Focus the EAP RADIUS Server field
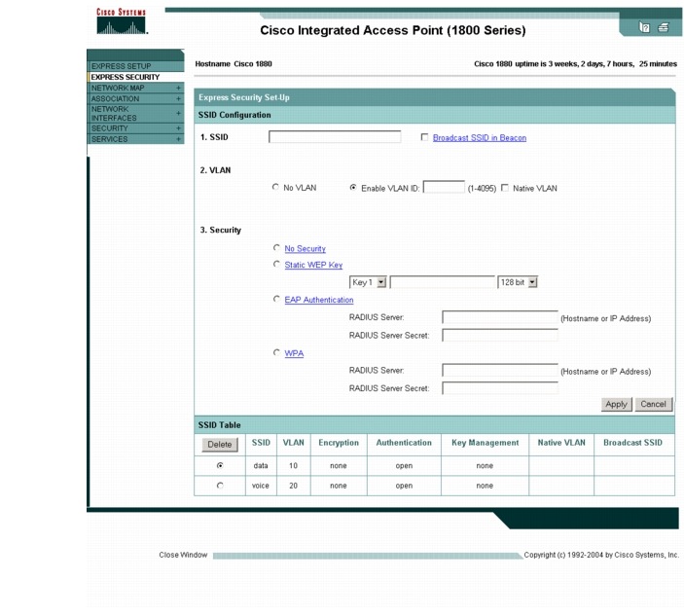Screen dimensions: 684x616 [x=499, y=317]
